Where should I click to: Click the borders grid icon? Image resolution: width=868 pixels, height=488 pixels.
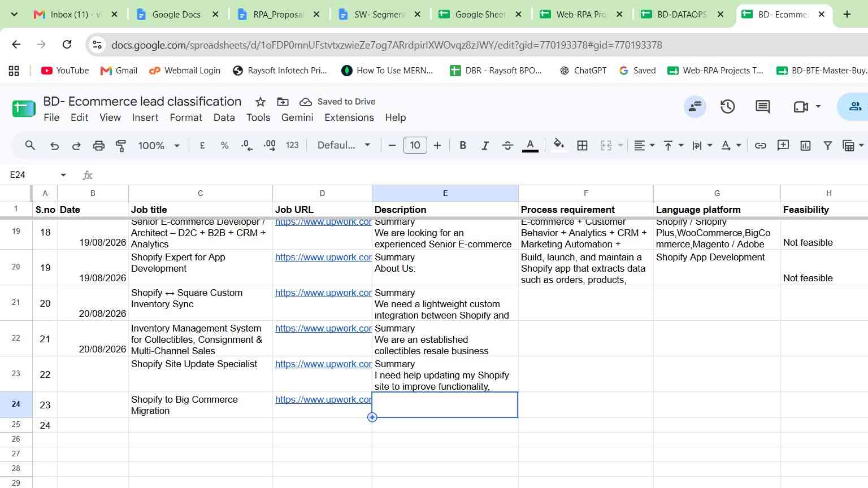(582, 146)
